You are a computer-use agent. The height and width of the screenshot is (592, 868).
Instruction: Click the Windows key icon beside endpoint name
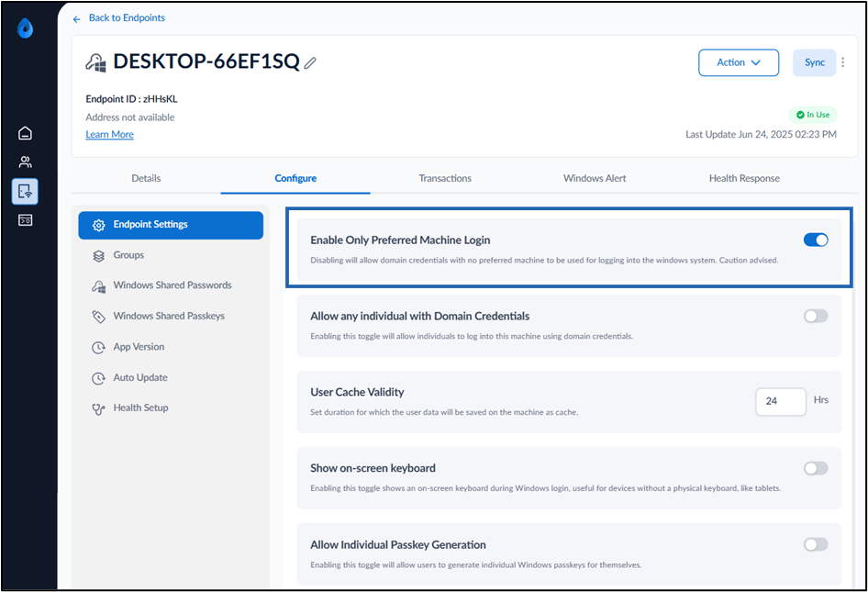click(95, 62)
